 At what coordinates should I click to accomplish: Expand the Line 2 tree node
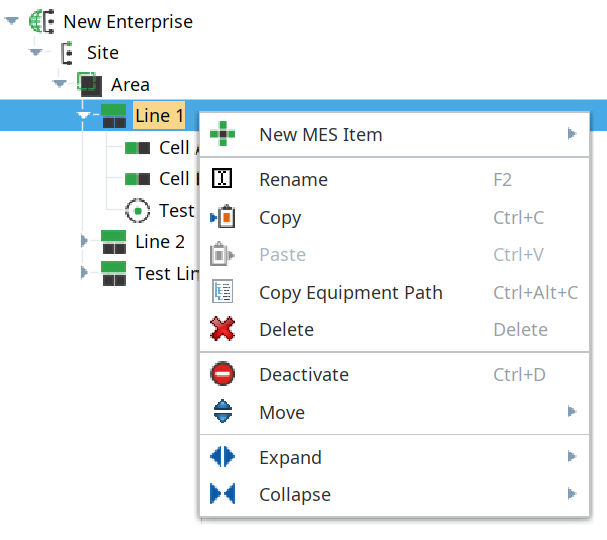coord(85,241)
